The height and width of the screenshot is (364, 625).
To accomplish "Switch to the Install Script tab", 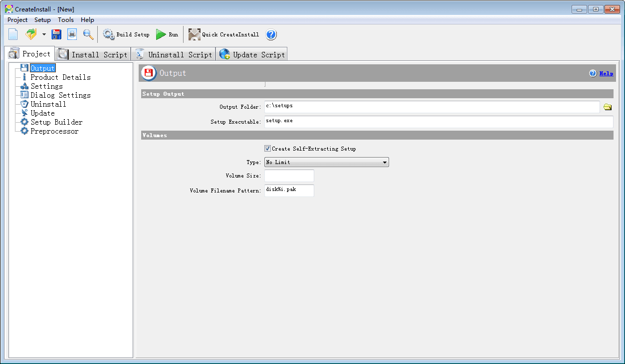I will pos(93,54).
